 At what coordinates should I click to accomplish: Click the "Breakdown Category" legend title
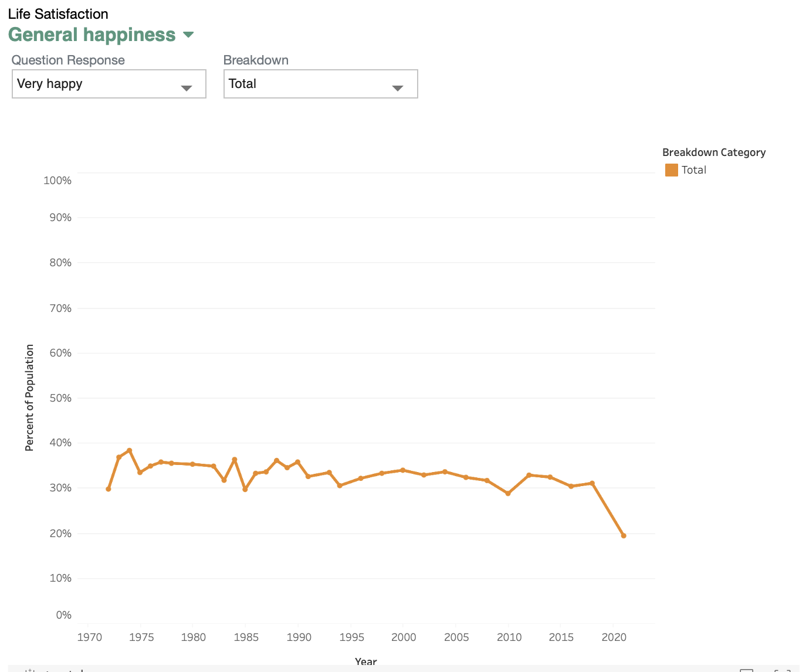coord(713,152)
